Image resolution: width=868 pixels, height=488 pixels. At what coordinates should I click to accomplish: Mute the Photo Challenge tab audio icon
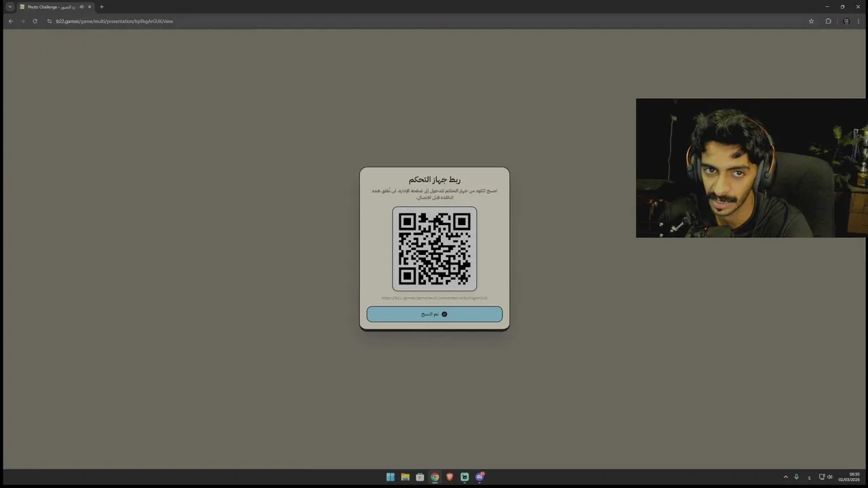[x=81, y=7]
